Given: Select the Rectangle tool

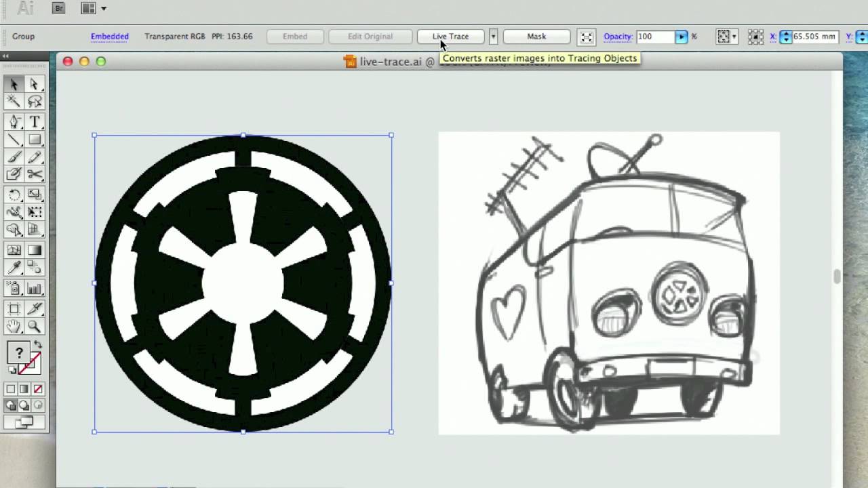Looking at the screenshot, I should 33,140.
